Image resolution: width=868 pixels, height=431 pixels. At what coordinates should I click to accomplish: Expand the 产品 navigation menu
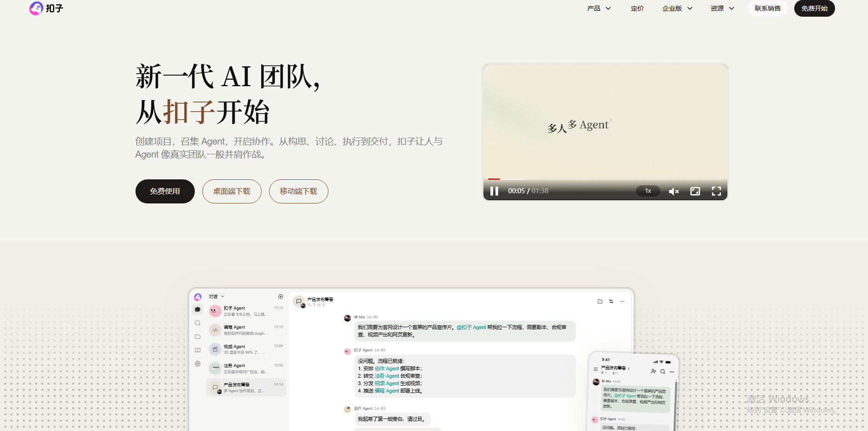click(x=599, y=8)
